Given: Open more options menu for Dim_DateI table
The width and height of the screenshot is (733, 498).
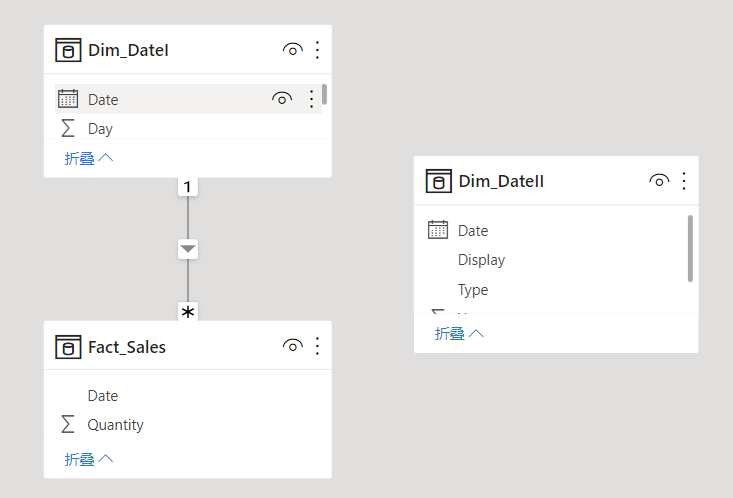Looking at the screenshot, I should point(317,50).
